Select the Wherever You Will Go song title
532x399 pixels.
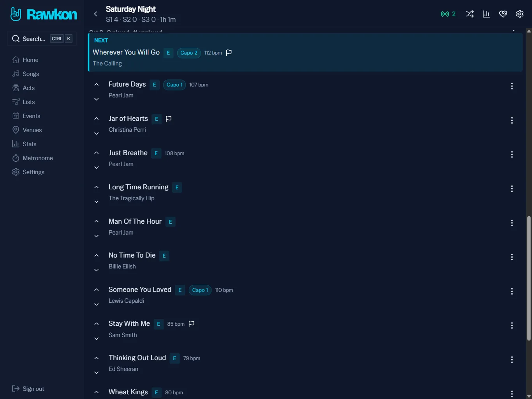(x=126, y=52)
